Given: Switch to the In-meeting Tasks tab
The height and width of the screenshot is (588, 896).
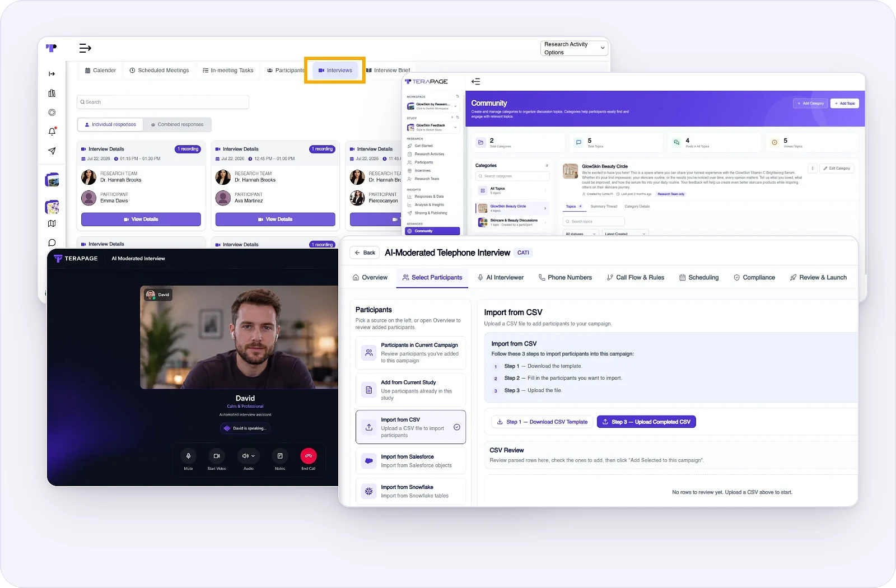Looking at the screenshot, I should [228, 71].
